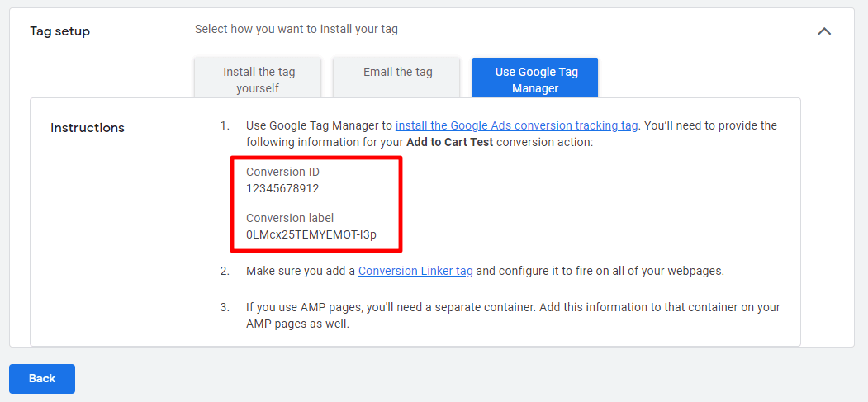Click the AMP pages instruction paragraph
868x402 pixels.
point(513,315)
